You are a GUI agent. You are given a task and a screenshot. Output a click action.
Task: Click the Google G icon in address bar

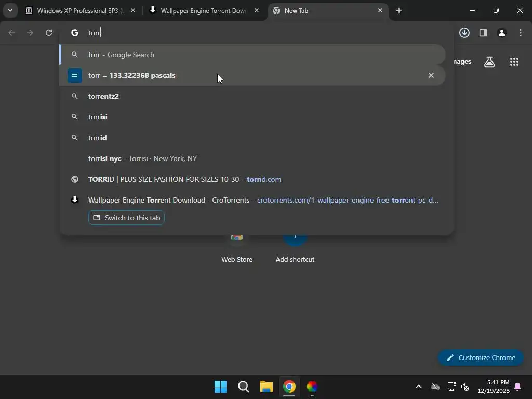pos(75,33)
